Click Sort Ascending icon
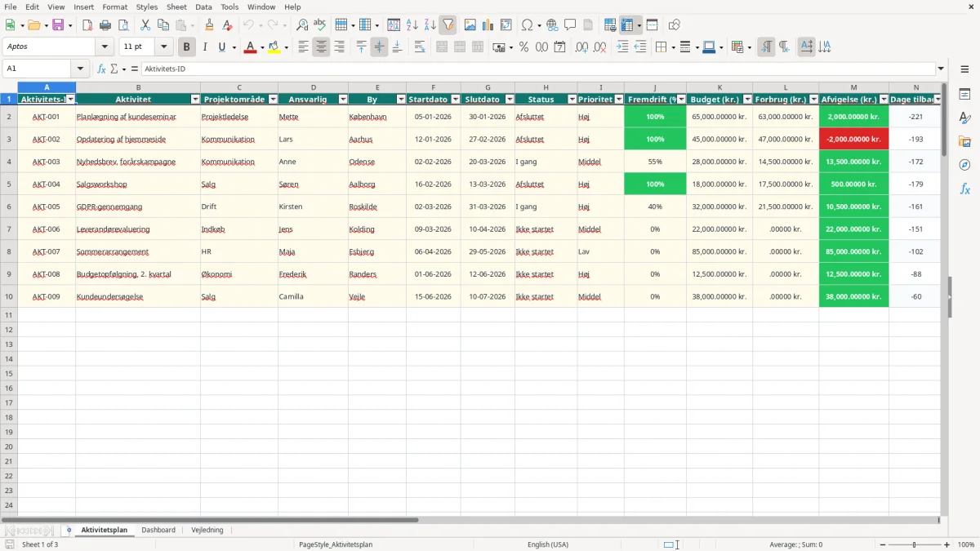This screenshot has width=980, height=551. coord(412,25)
